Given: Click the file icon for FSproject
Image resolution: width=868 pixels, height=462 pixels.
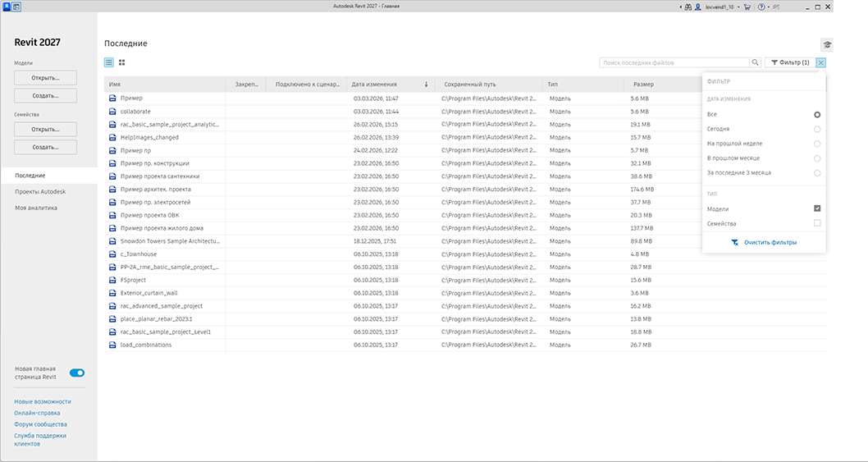Looking at the screenshot, I should (x=112, y=281).
